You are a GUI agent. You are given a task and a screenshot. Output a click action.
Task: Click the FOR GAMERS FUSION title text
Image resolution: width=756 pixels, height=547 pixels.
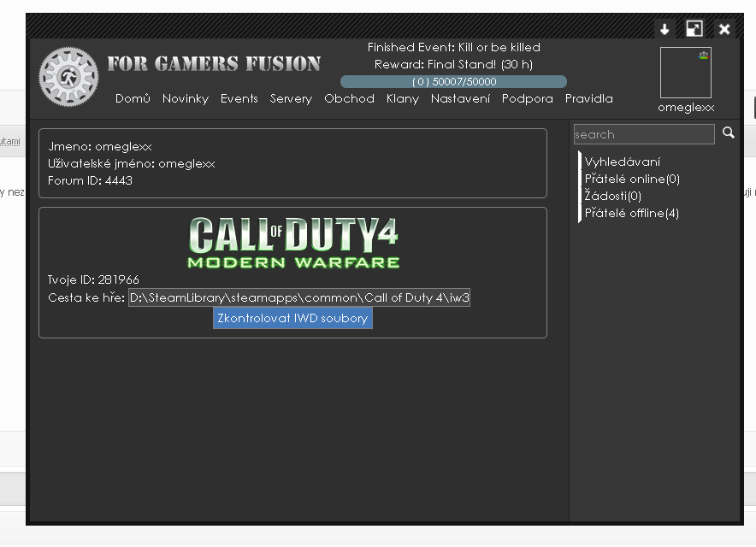tap(214, 63)
